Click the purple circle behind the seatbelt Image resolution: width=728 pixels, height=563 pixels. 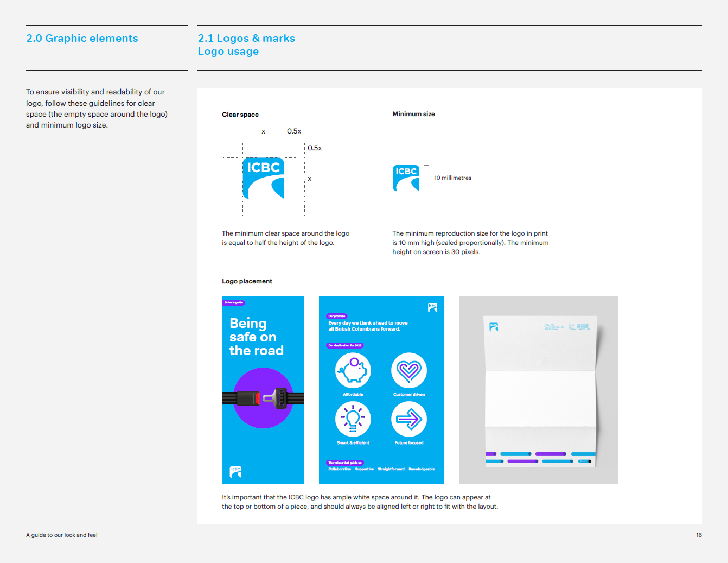[263, 398]
